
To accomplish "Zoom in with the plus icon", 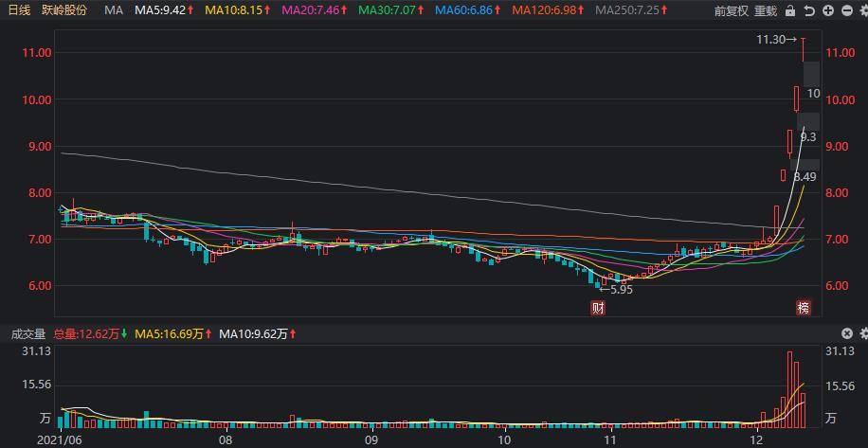I will coord(828,10).
